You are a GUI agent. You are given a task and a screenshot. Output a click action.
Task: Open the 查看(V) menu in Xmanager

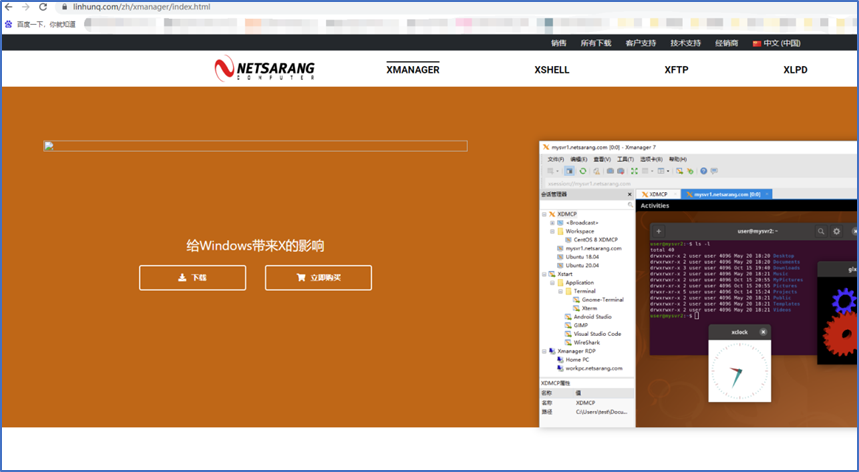coord(602,159)
